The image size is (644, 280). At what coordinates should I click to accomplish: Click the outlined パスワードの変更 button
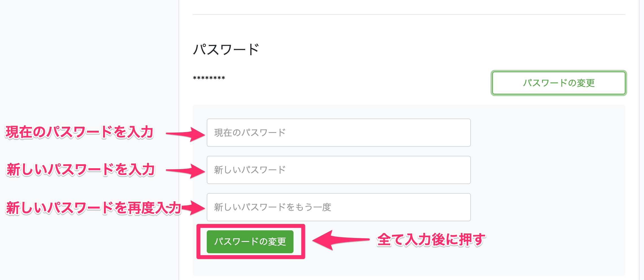(558, 83)
